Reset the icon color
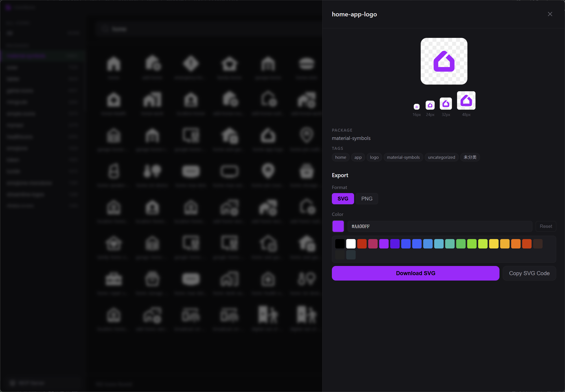Viewport: 565px width, 392px height. click(545, 226)
